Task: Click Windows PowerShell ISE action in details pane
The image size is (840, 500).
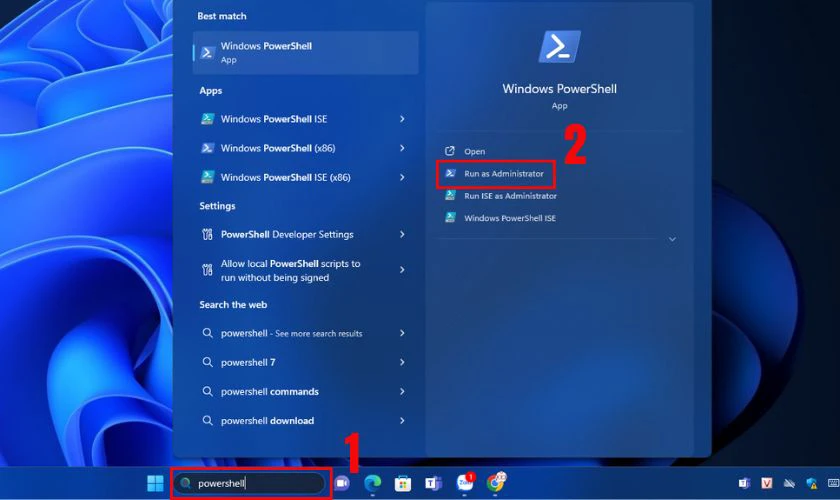Action: tap(509, 218)
